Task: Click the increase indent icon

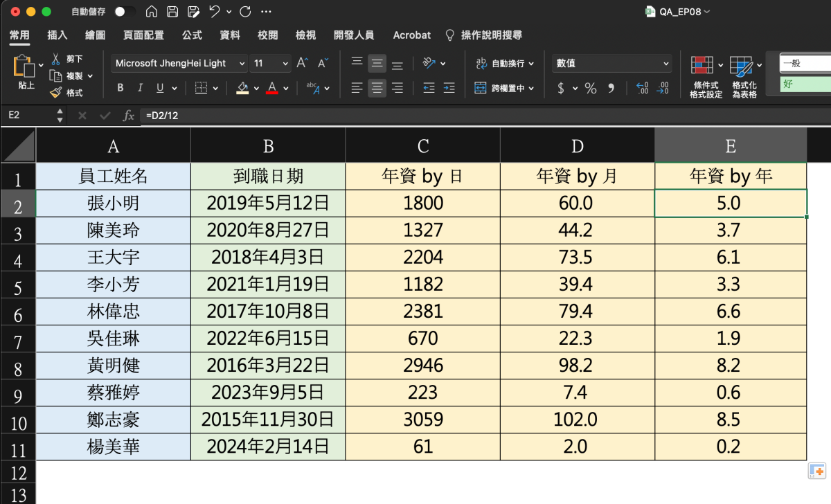Action: coord(449,88)
